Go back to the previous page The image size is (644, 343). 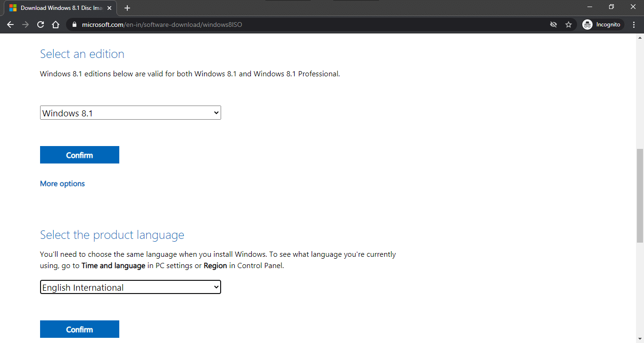click(10, 24)
